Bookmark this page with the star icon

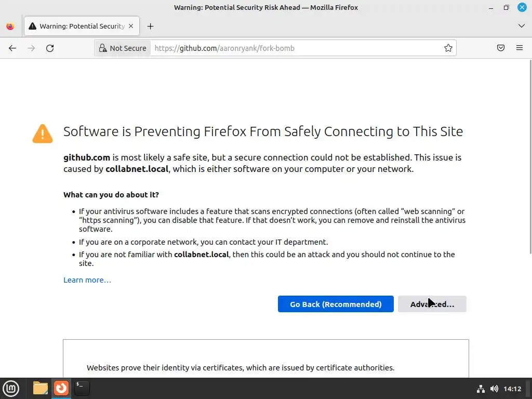pyautogui.click(x=448, y=48)
